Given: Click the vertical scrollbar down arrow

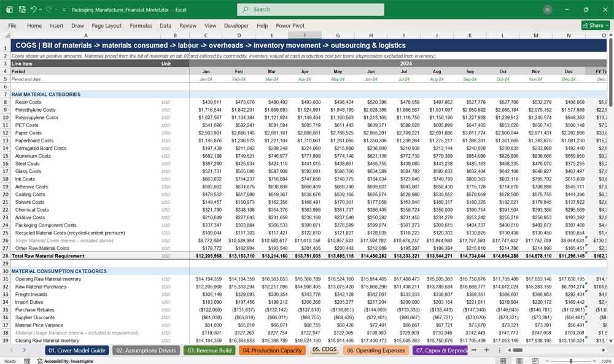Looking at the screenshot, I should (610, 341).
